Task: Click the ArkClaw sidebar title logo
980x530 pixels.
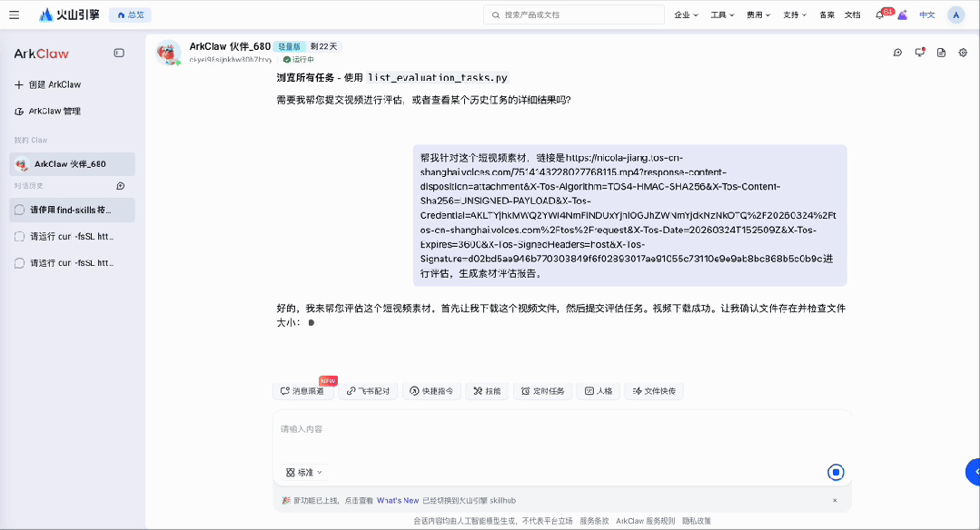Action: point(41,54)
